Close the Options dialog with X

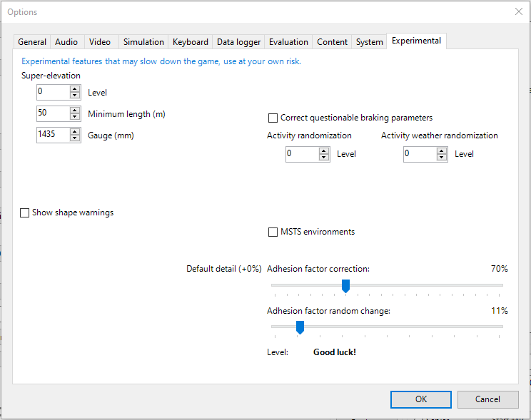(x=518, y=11)
